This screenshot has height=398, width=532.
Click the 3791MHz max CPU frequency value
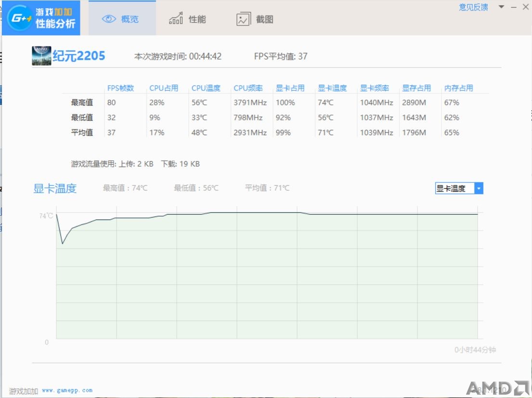click(x=250, y=103)
